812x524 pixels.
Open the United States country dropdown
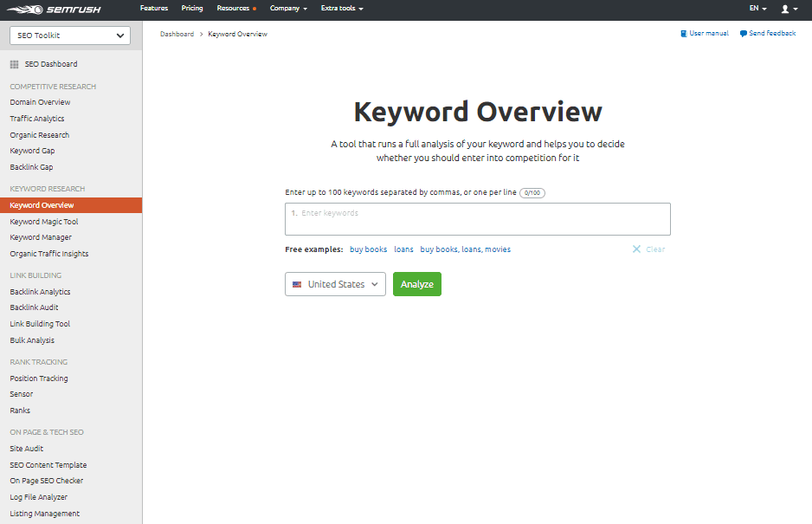coord(335,284)
